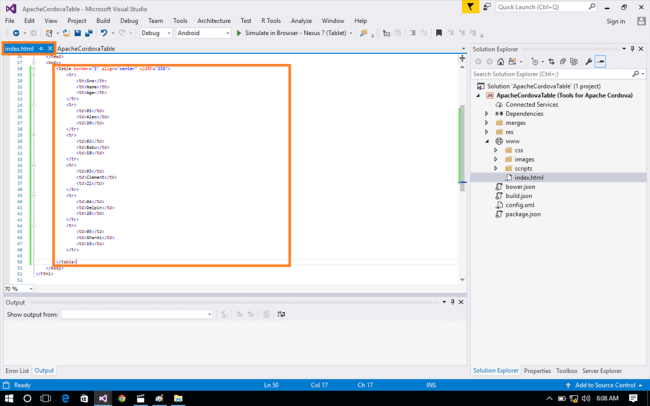Expand the Dependencies node
650x406 pixels.
point(487,113)
